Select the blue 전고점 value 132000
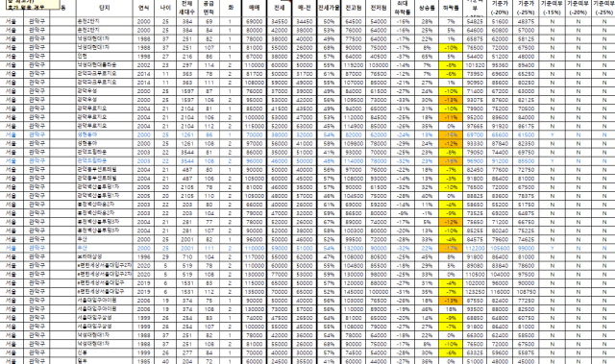The width and height of the screenshot is (615, 364). coord(353,248)
